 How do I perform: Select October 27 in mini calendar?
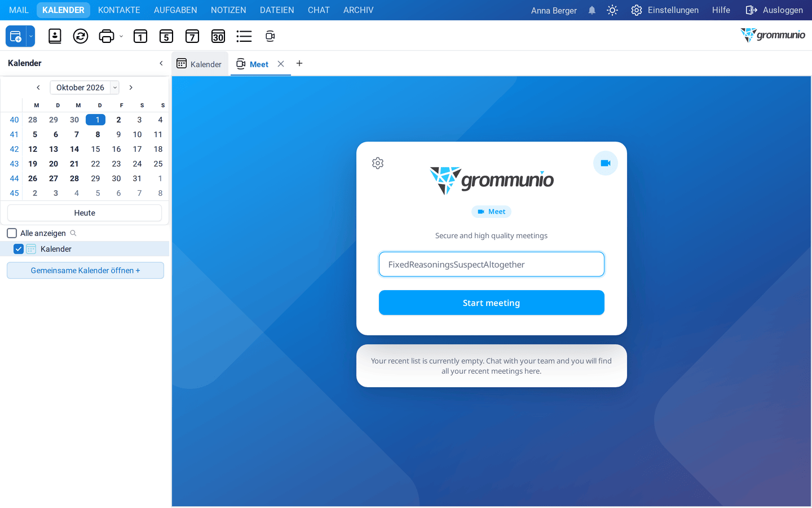click(x=54, y=178)
